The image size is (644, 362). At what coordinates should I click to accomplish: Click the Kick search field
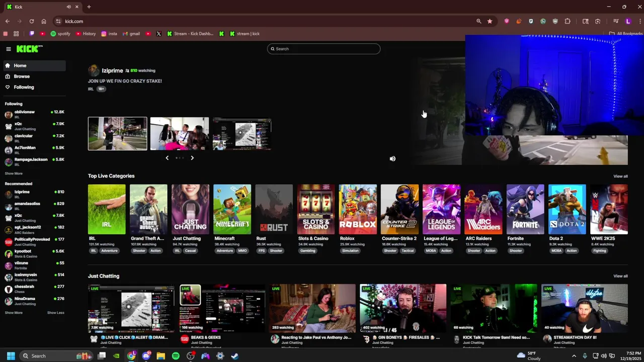(324, 49)
